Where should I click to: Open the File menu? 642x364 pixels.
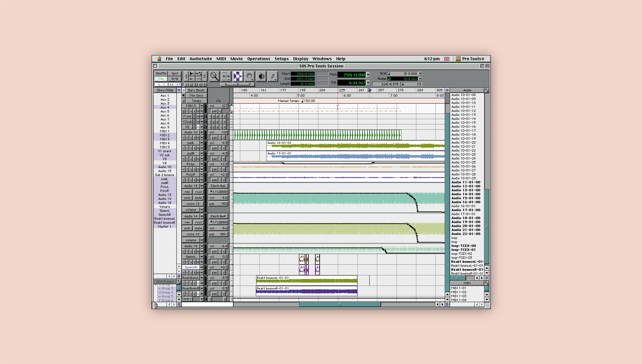pyautogui.click(x=169, y=59)
